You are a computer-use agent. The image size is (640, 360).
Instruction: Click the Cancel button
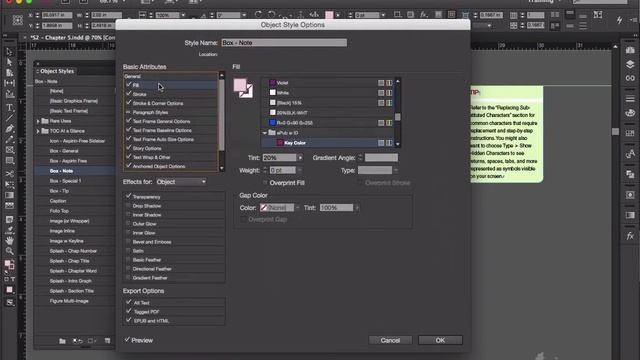tap(390, 340)
